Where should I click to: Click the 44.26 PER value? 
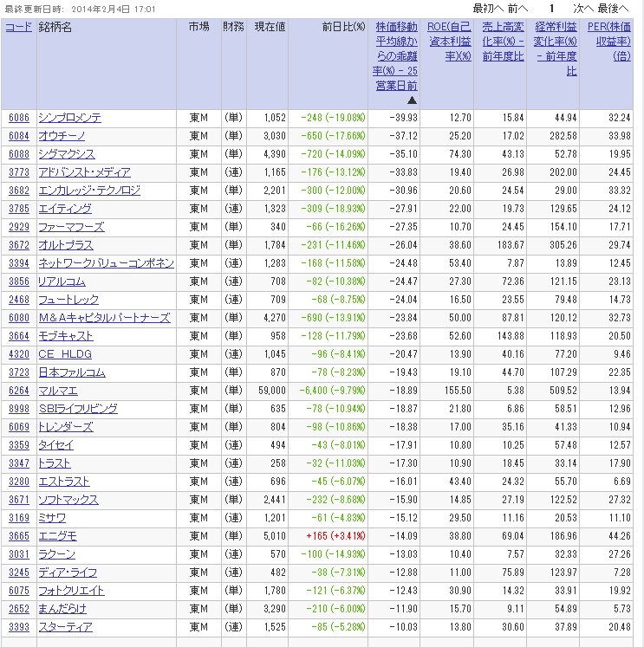[620, 535]
